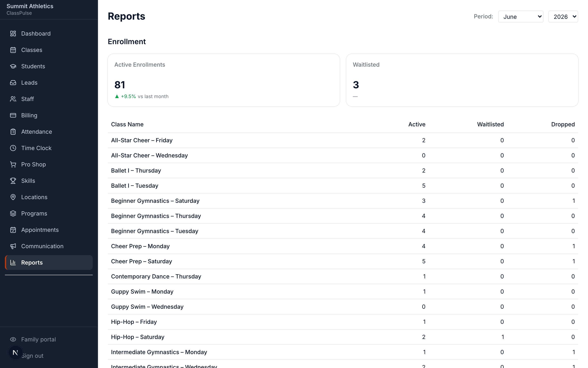Open Attendance from the sidebar
The height and width of the screenshot is (368, 588).
pos(49,132)
